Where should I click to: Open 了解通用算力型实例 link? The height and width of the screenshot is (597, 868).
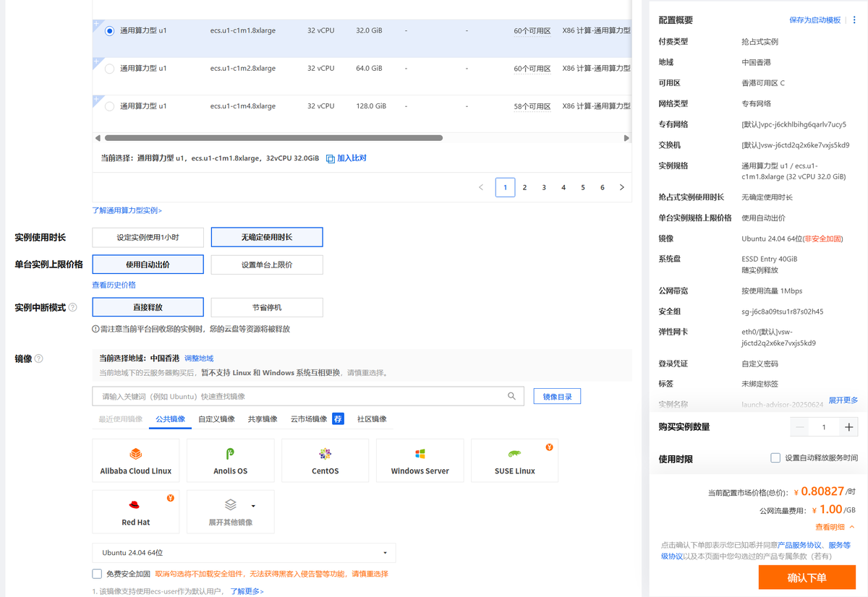(x=127, y=210)
